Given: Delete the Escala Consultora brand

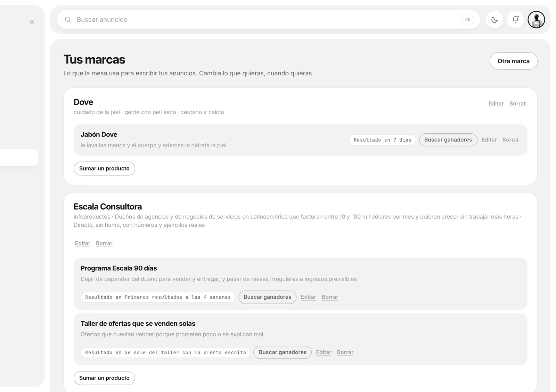Looking at the screenshot, I should 104,243.
